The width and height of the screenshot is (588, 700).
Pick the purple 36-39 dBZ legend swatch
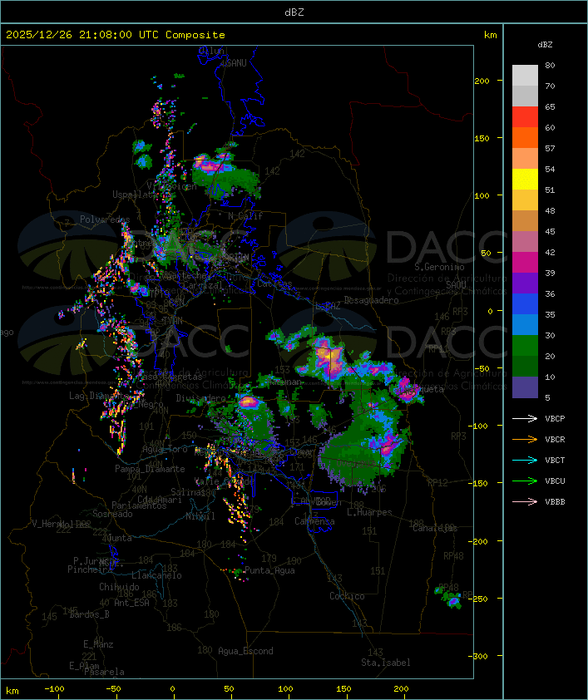[525, 283]
